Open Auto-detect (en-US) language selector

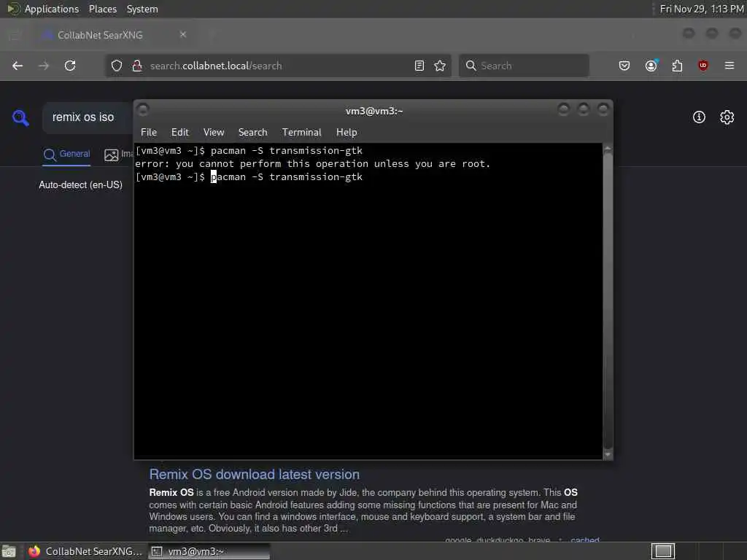point(80,184)
